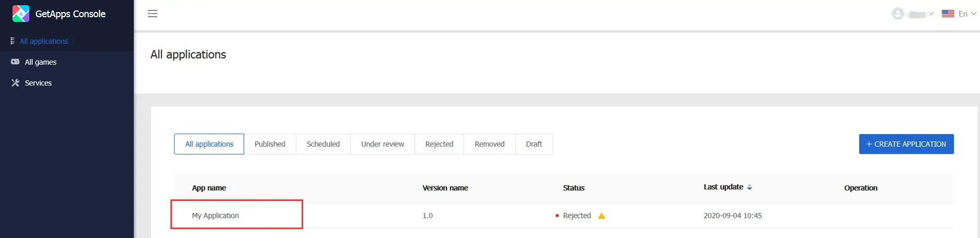The width and height of the screenshot is (980, 238).
Task: Click the yellow warning icon beside Rejected
Action: (x=602, y=216)
